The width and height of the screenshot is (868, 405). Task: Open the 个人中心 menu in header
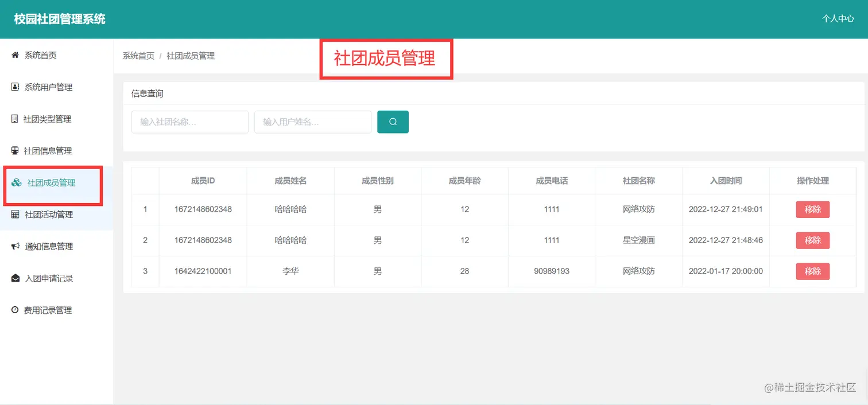coord(838,18)
